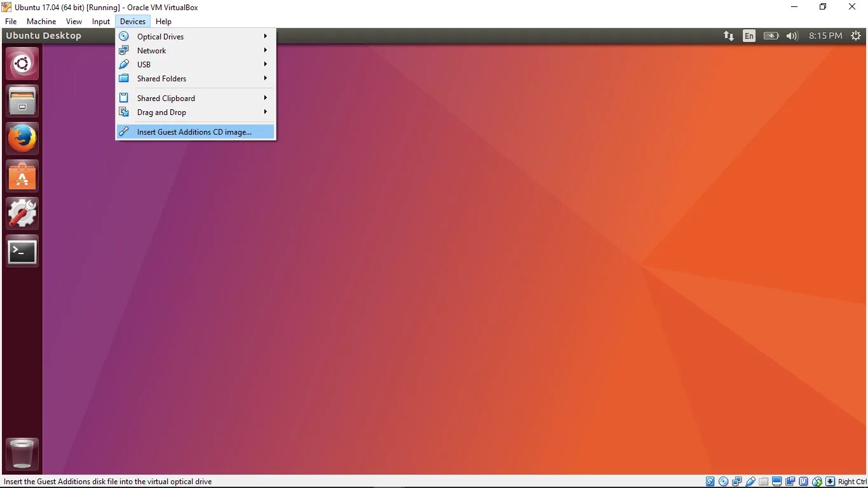
Task: Expand the Shared Folders submenu
Action: [x=196, y=79]
